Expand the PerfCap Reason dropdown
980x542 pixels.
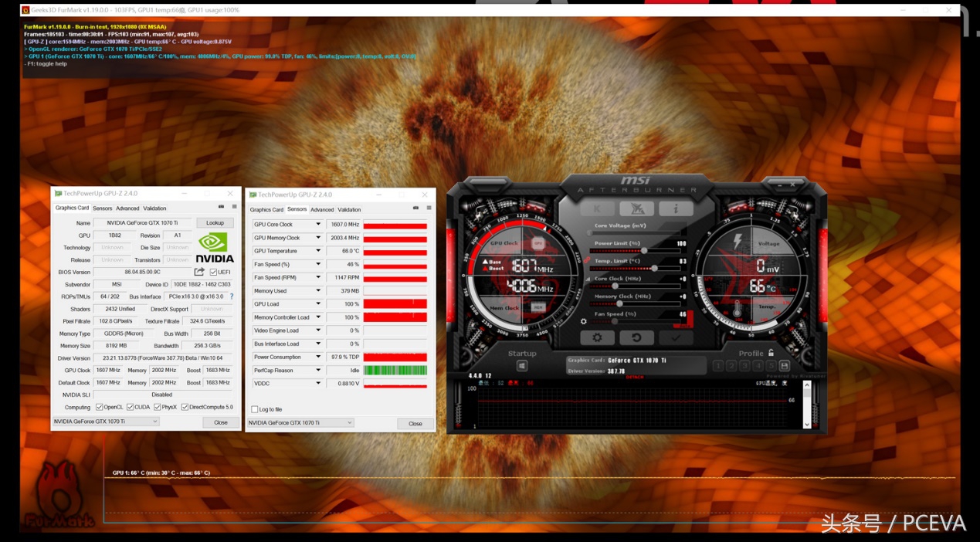tap(318, 369)
